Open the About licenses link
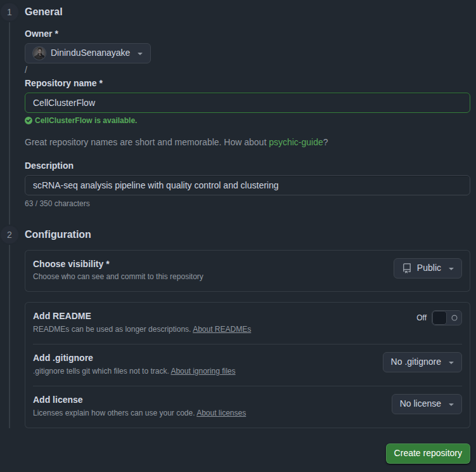The image size is (476, 472). click(221, 413)
